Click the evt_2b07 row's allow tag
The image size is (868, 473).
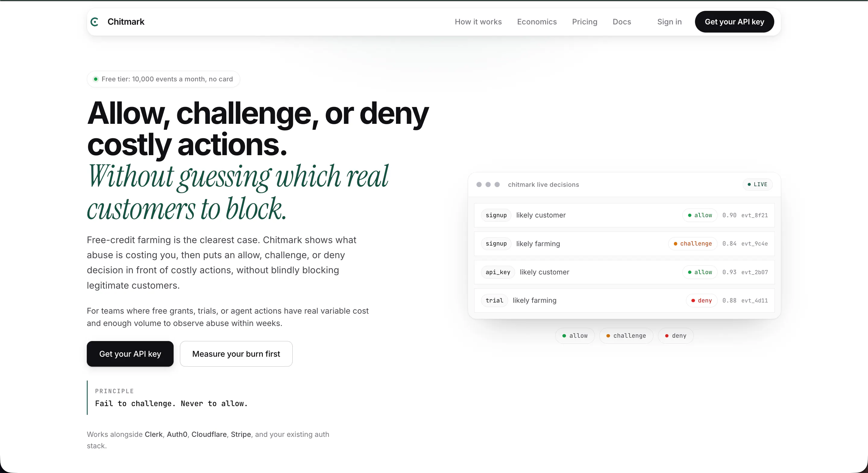(x=700, y=272)
